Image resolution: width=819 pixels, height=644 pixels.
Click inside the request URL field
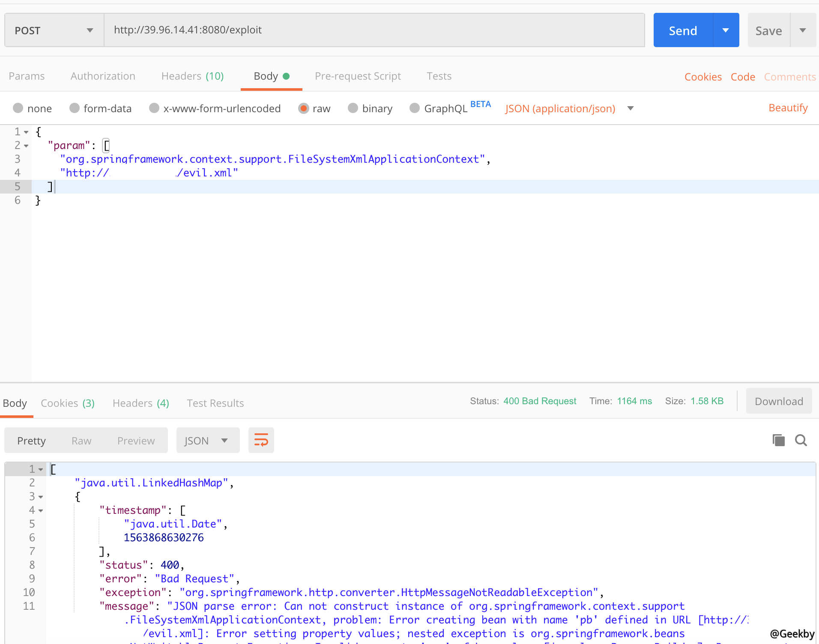pyautogui.click(x=300, y=30)
